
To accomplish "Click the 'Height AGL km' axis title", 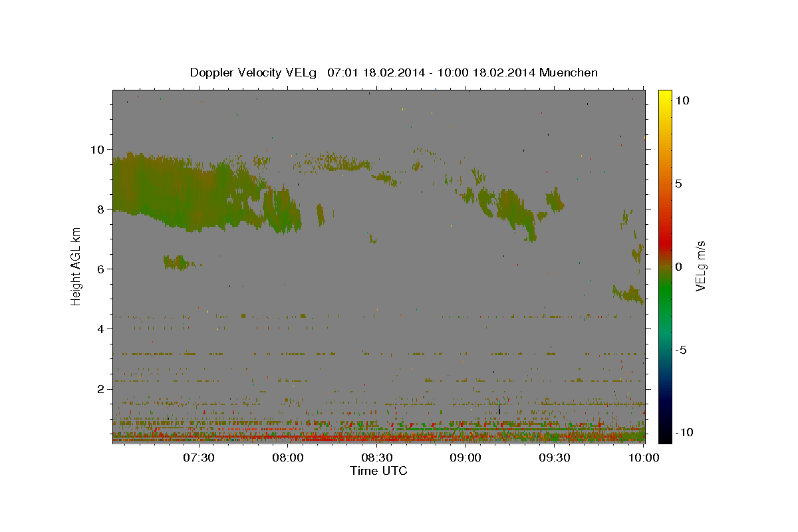I will pyautogui.click(x=76, y=266).
